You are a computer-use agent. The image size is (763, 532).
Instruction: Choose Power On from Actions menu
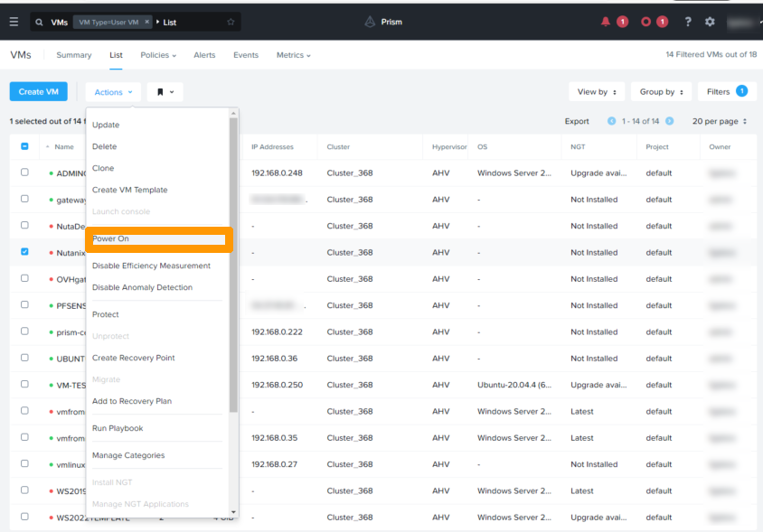click(x=159, y=239)
